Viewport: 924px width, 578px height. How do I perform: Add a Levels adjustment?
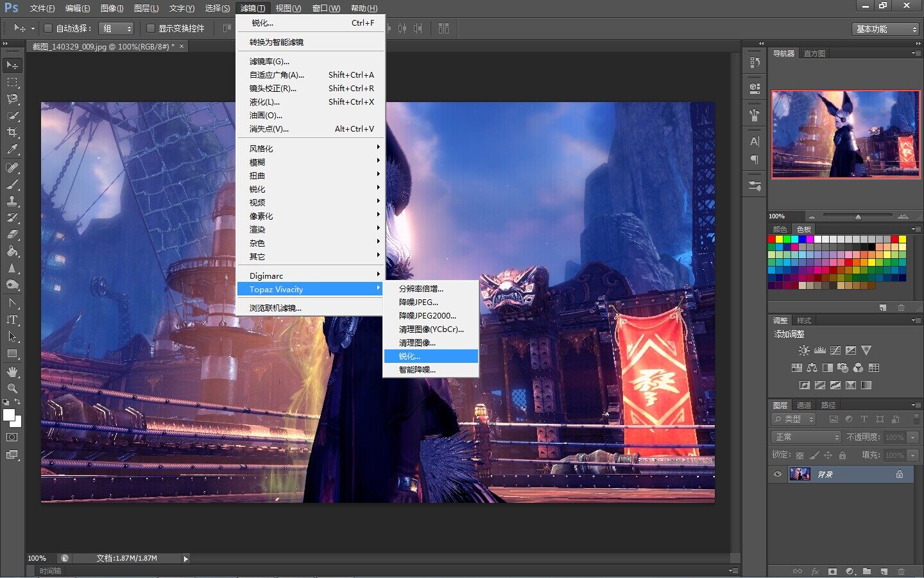point(819,351)
